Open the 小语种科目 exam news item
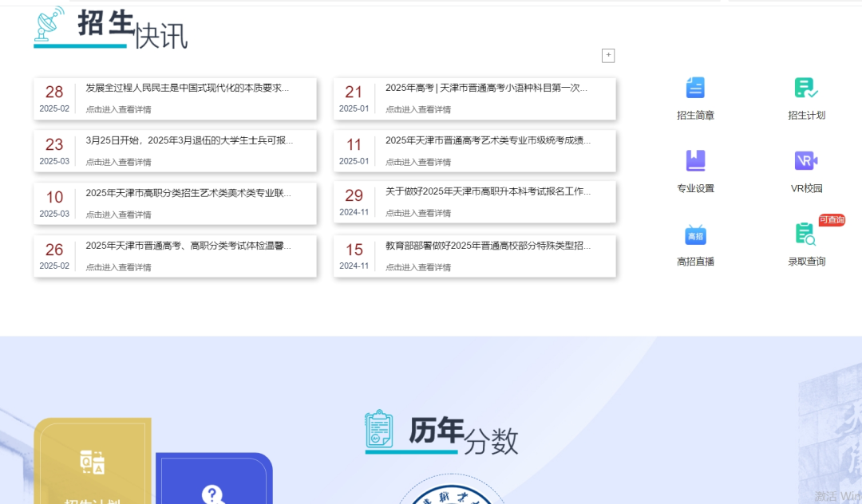The width and height of the screenshot is (862, 504). tap(486, 88)
